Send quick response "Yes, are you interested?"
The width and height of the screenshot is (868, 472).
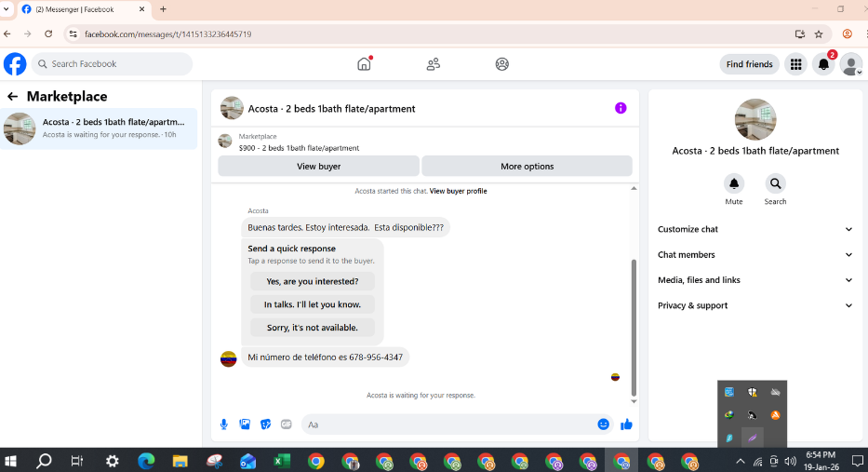(x=313, y=281)
